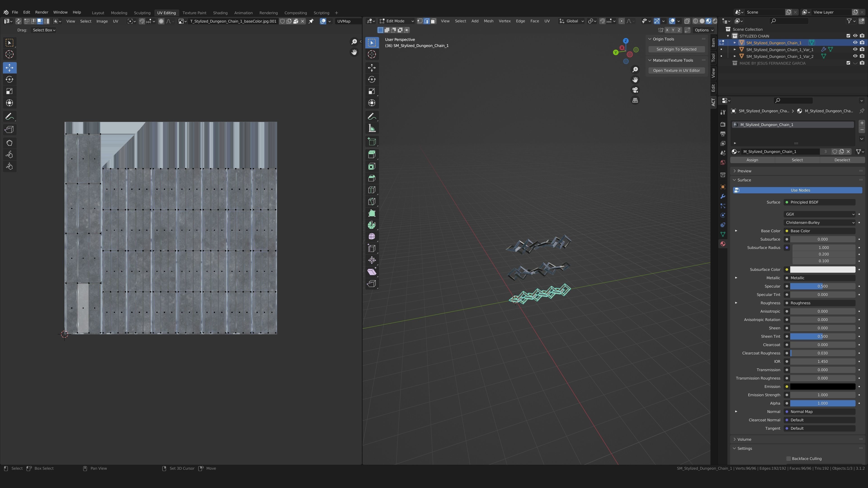Click the Annotate tool in UV editor

coord(9,117)
